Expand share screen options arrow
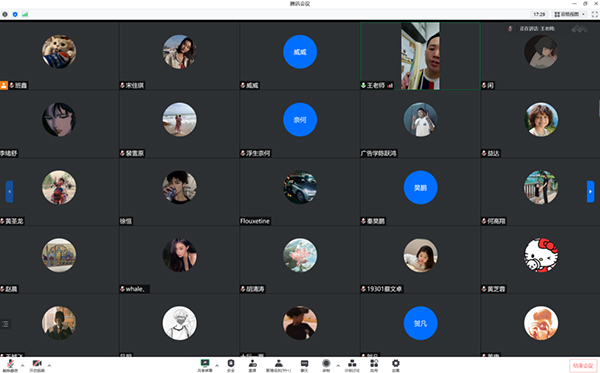This screenshot has width=600, height=373. (217, 366)
